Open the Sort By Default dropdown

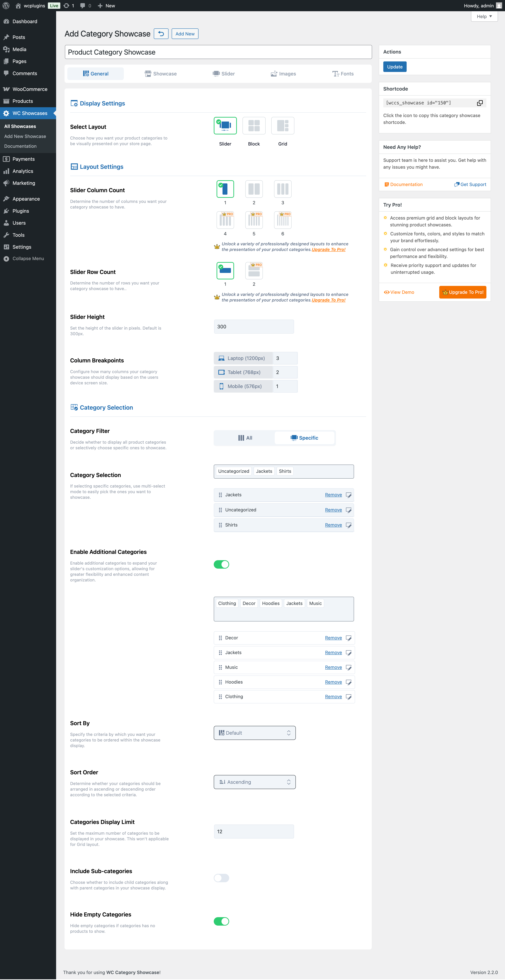255,733
